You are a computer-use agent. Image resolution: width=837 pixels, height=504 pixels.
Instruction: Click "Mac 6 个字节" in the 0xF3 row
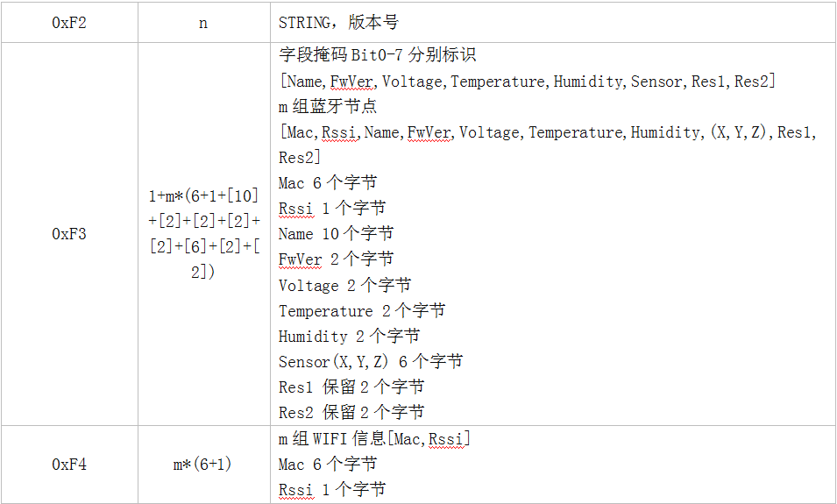click(x=327, y=183)
